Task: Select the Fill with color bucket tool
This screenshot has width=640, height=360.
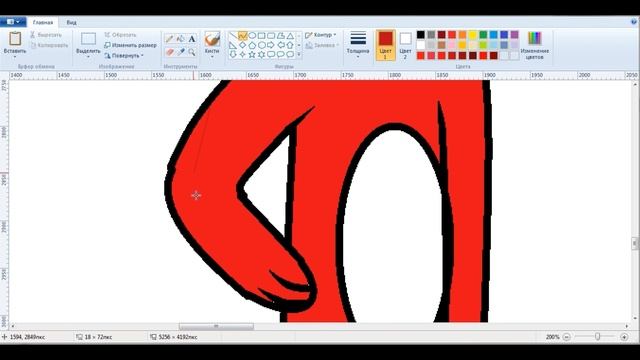Action: click(x=180, y=39)
